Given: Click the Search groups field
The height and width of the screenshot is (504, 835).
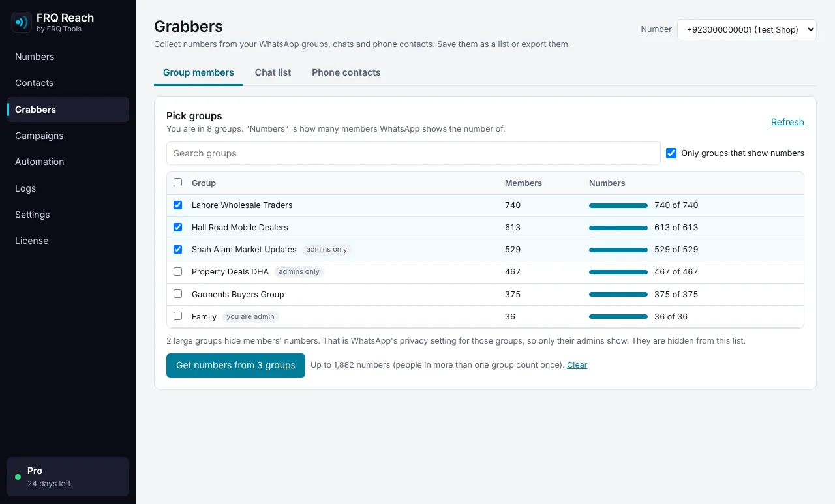Looking at the screenshot, I should tap(414, 153).
